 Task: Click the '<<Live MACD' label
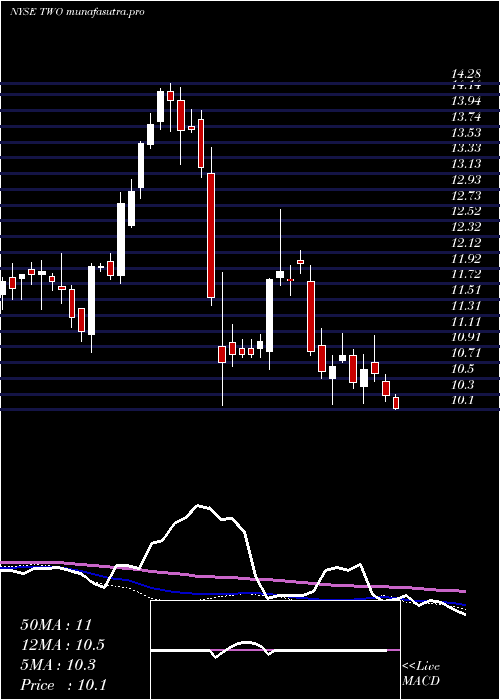(x=421, y=674)
